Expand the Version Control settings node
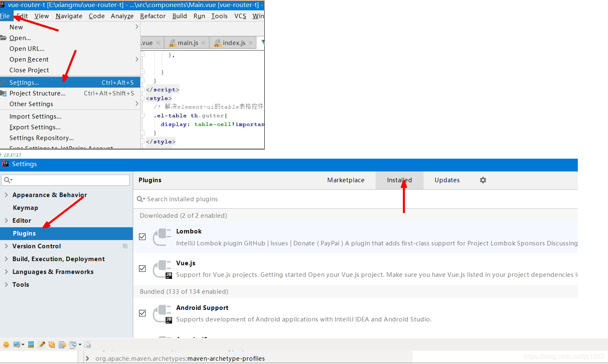Viewport: 608px width, 364px height. coord(6,246)
